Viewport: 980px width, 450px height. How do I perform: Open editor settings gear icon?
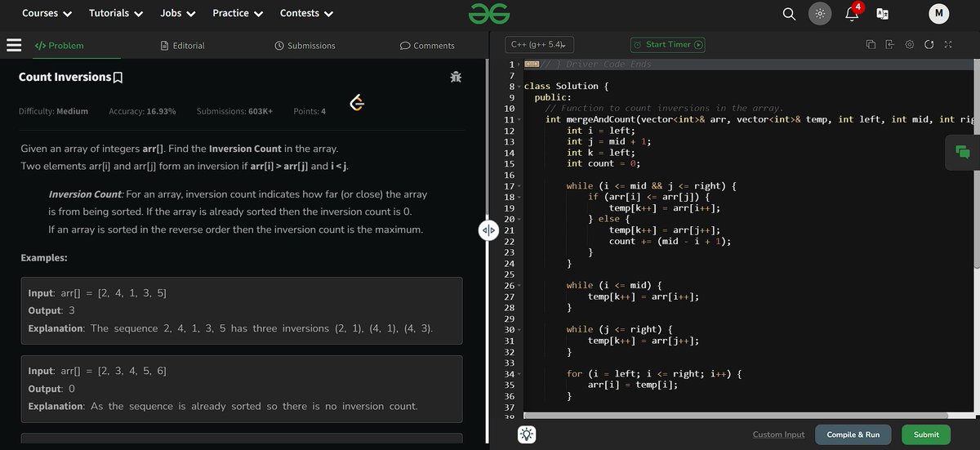point(910,44)
